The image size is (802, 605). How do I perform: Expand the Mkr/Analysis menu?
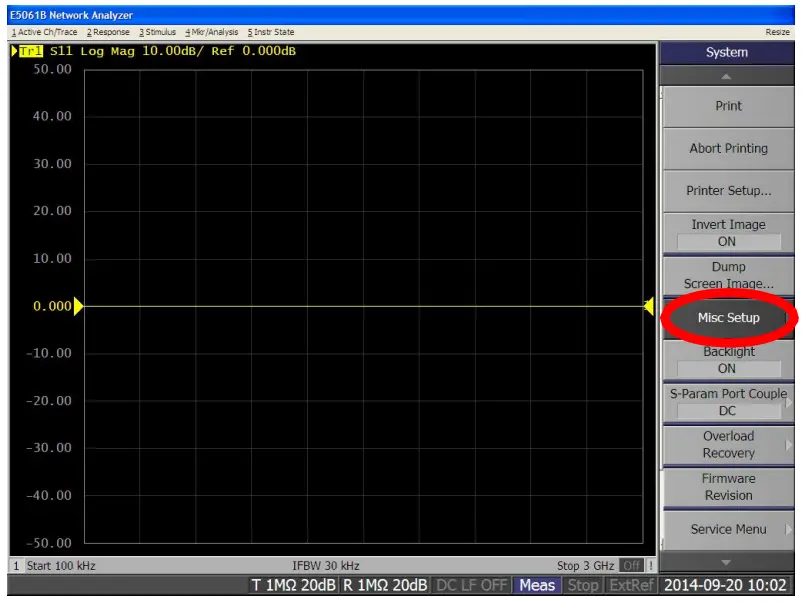[213, 31]
